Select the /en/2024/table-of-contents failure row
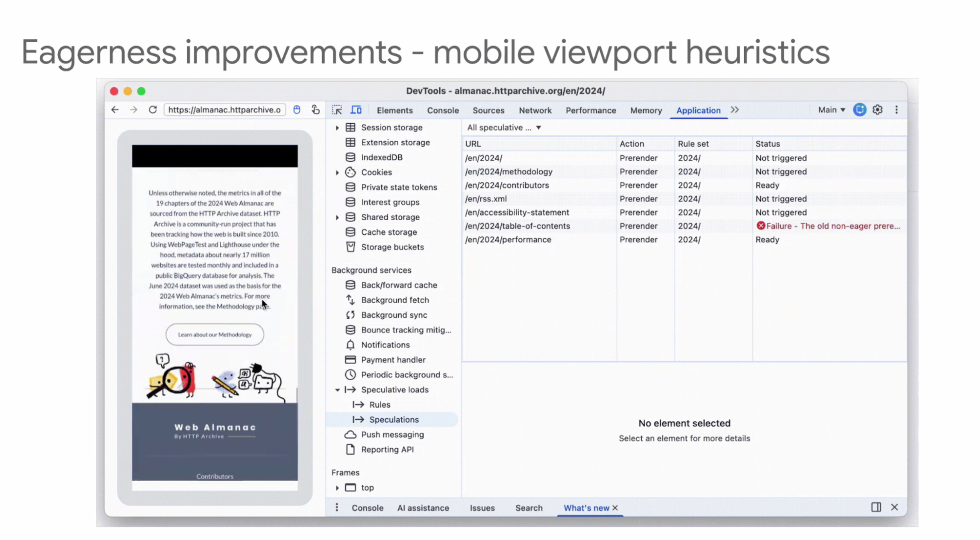This screenshot has height=540, width=980. point(517,226)
